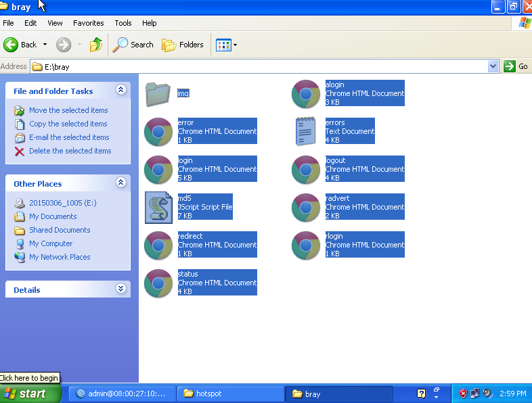
Task: Click Copy the selected items link
Action: (x=68, y=124)
